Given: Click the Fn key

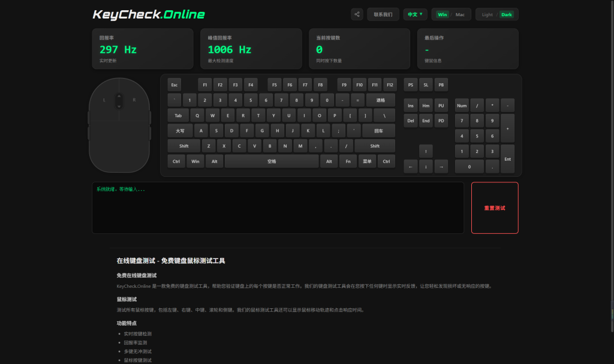Looking at the screenshot, I should coord(348,161).
